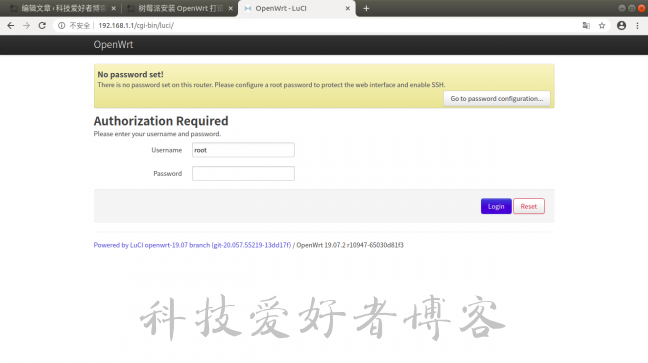
Task: Click the 'No password set!' heading
Action: click(130, 74)
